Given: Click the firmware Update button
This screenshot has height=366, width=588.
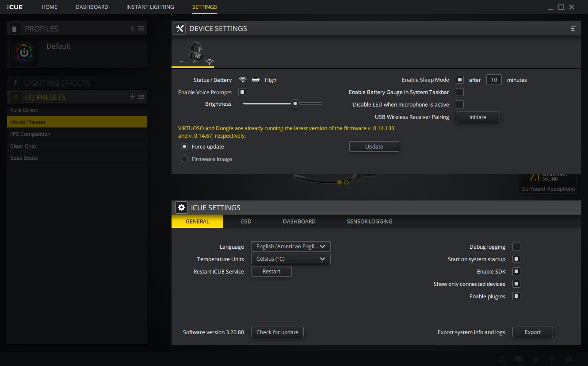Looking at the screenshot, I should coord(374,146).
